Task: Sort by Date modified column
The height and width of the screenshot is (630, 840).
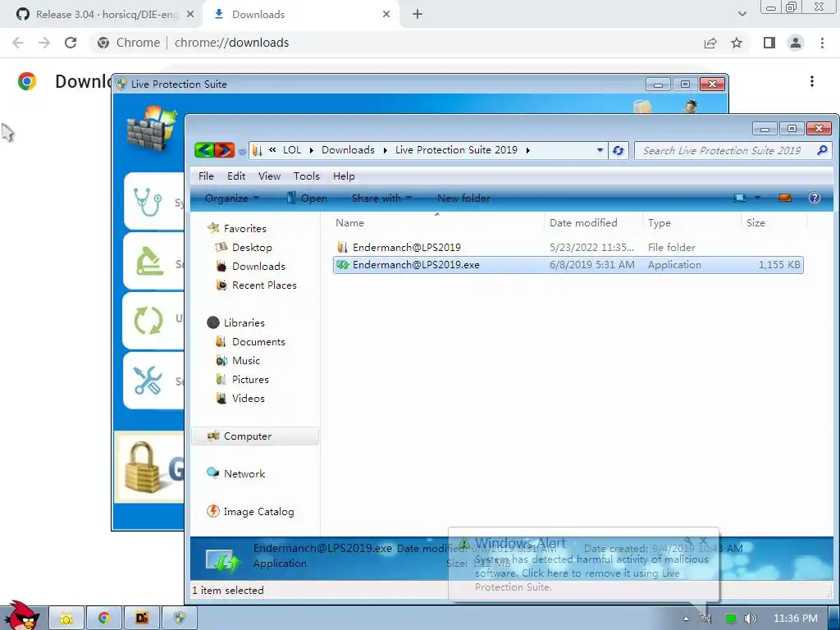Action: pos(583,223)
